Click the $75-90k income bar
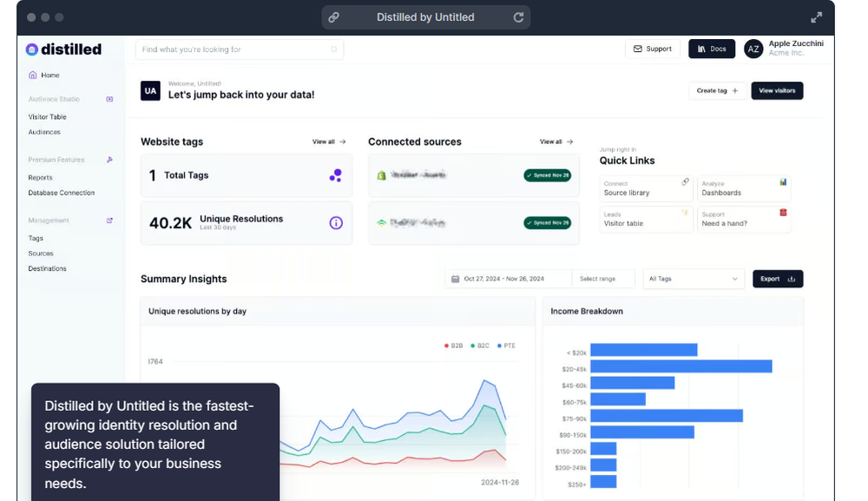Viewport: 868px width, 501px height. tap(667, 416)
